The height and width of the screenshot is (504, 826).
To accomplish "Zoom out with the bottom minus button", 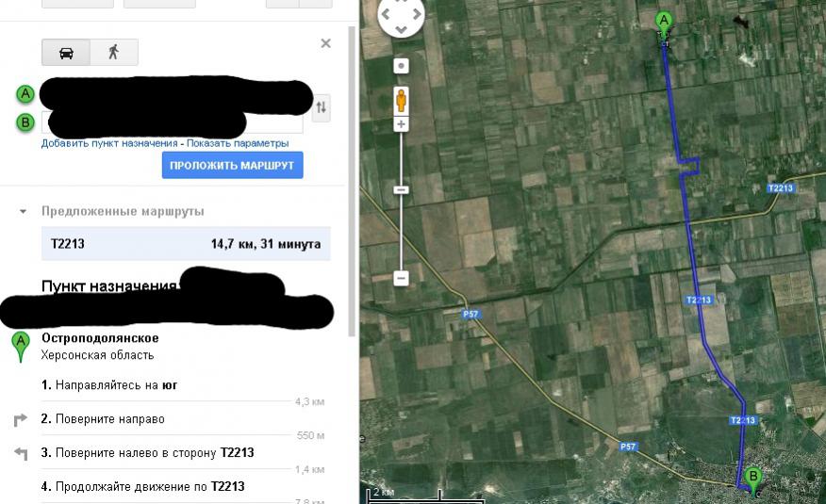I will [401, 278].
